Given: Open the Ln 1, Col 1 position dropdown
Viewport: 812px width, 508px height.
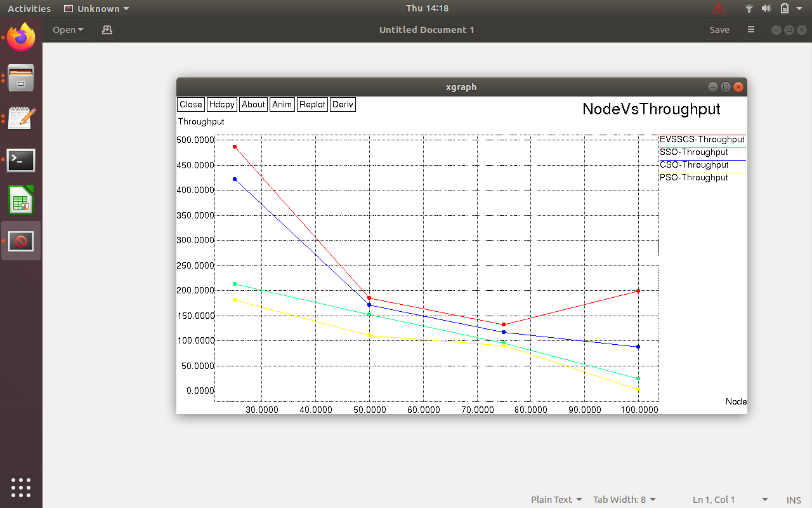Looking at the screenshot, I should click(730, 500).
